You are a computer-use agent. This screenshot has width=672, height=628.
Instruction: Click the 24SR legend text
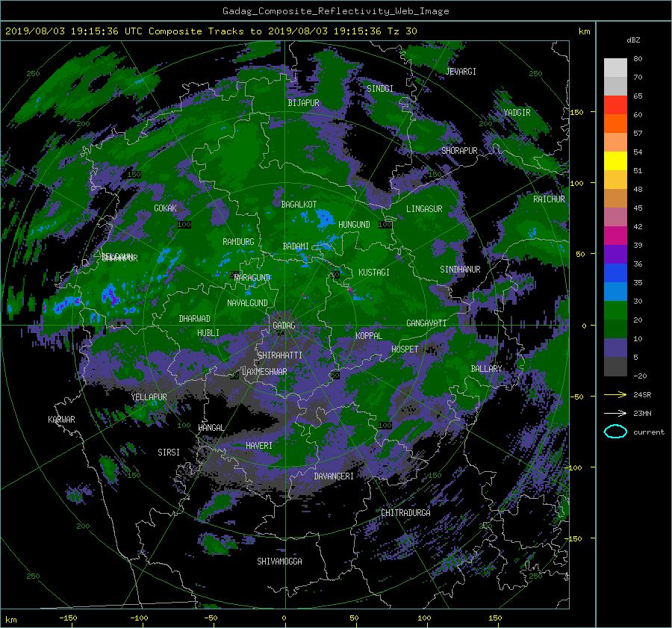642,395
